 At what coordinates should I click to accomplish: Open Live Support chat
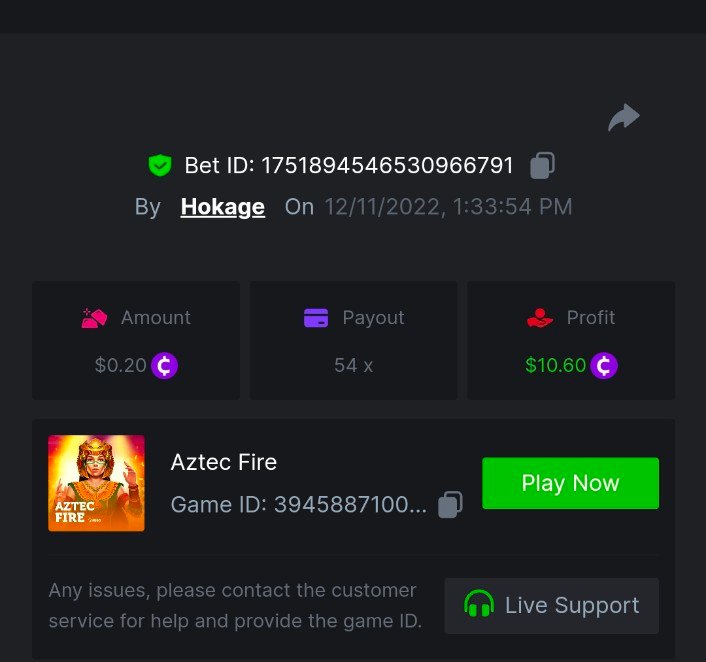pyautogui.click(x=551, y=605)
